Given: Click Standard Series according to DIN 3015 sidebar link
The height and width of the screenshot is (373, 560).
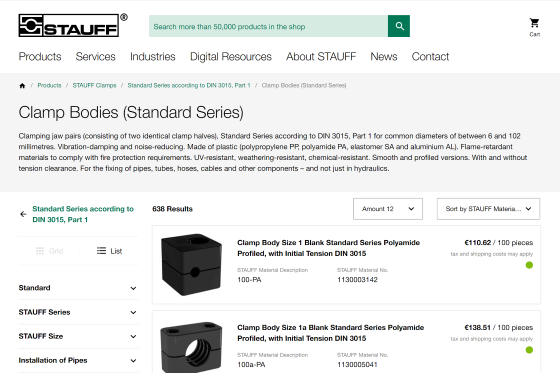Looking at the screenshot, I should [x=83, y=214].
